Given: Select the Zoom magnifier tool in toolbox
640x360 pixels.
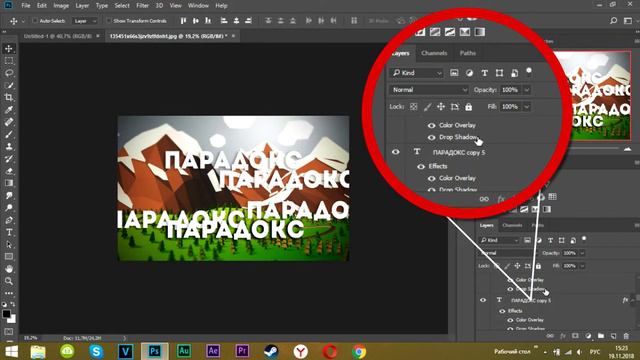Looking at the screenshot, I should 9,281.
